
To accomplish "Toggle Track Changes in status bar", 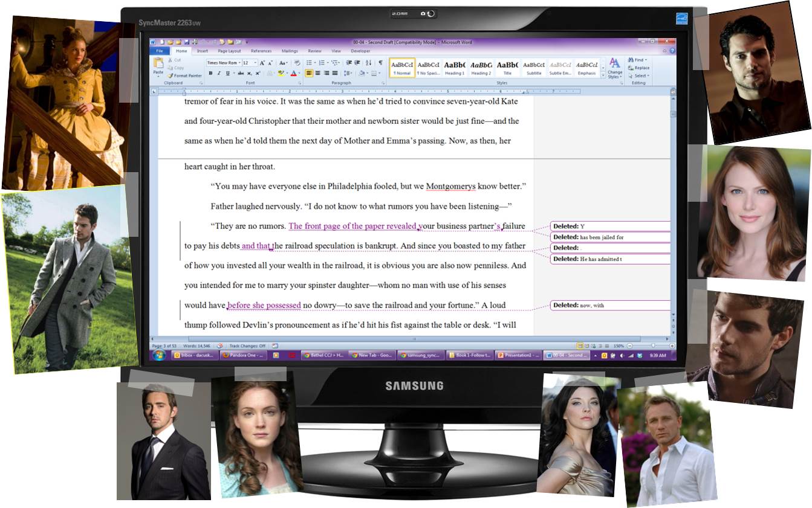I will click(248, 346).
